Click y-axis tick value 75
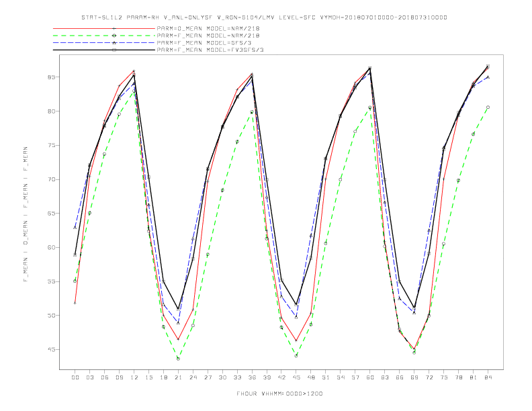Viewport: 532px width, 411px height. 52,145
